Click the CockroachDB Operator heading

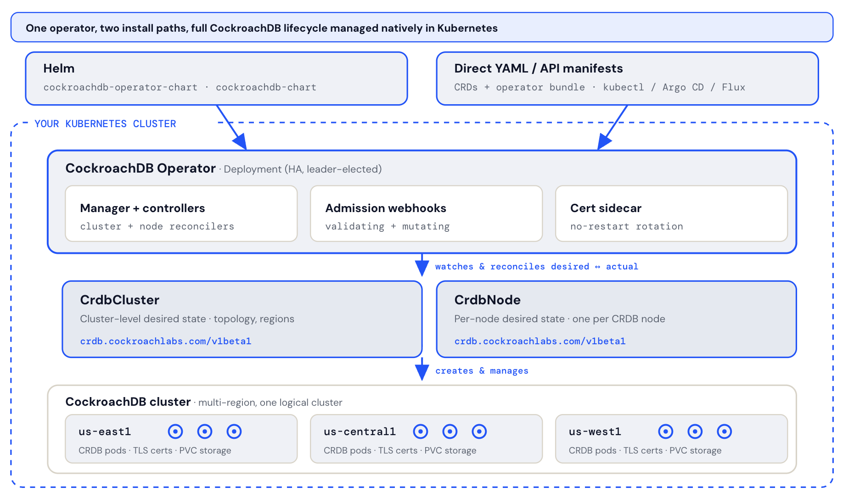pos(140,168)
